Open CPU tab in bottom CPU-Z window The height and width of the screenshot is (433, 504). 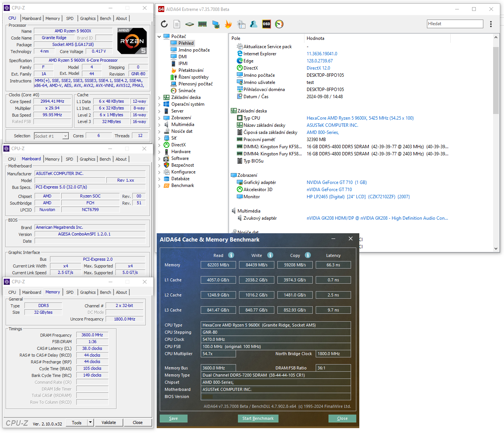click(12, 292)
